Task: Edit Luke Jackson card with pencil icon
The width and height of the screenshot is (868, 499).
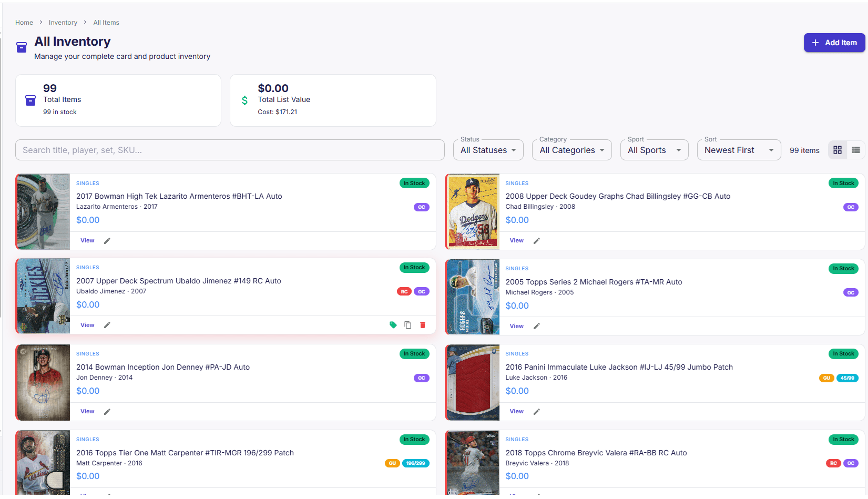Action: click(x=537, y=412)
